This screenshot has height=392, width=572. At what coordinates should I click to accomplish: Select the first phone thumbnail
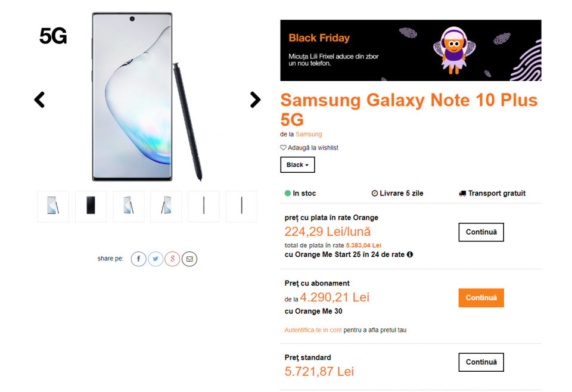point(53,206)
